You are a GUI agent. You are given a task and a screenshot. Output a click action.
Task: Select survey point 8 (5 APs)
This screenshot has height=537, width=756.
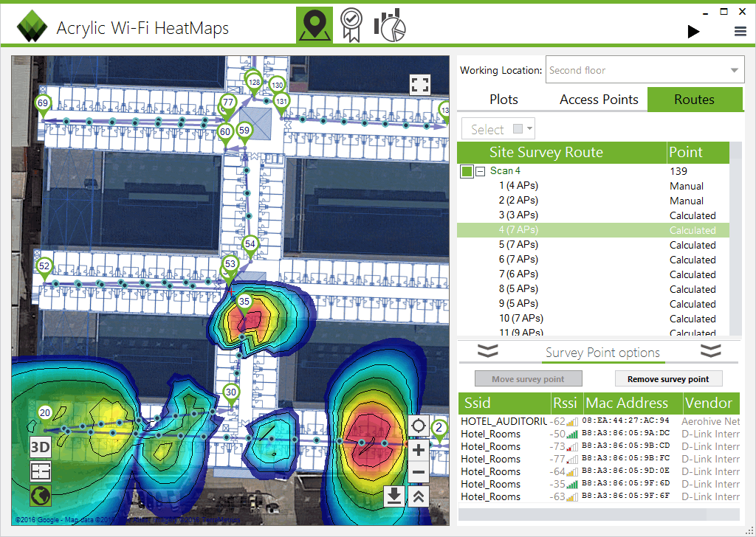593,289
